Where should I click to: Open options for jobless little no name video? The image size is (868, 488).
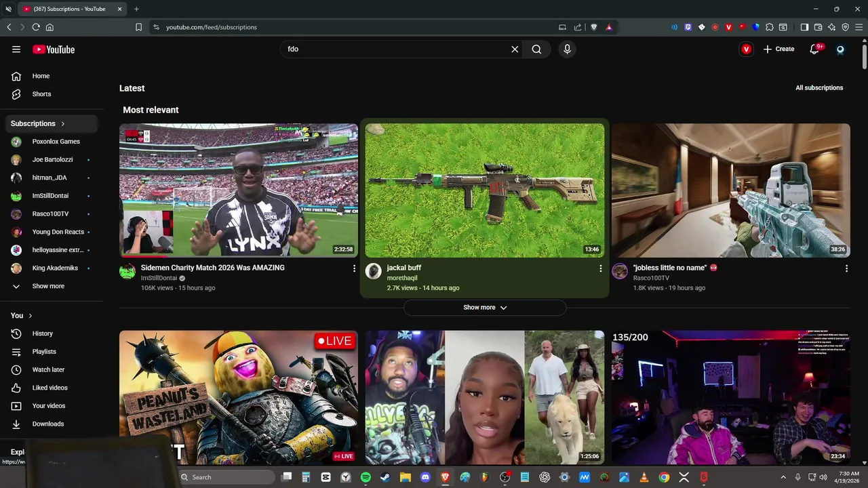(846, 268)
